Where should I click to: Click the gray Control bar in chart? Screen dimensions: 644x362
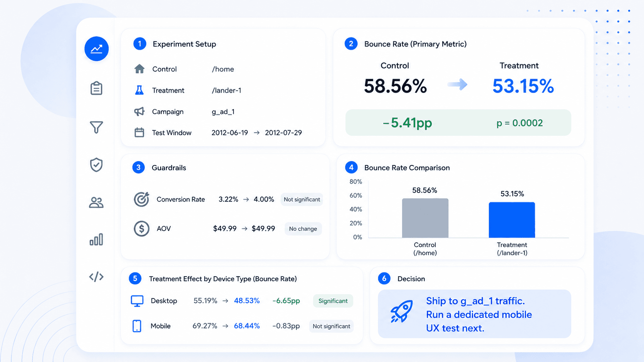tap(425, 218)
